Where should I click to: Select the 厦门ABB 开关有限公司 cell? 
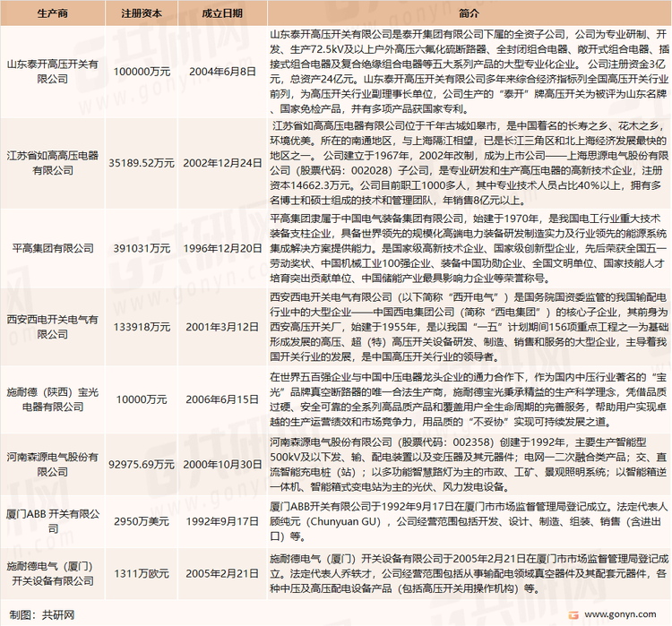tap(52, 521)
